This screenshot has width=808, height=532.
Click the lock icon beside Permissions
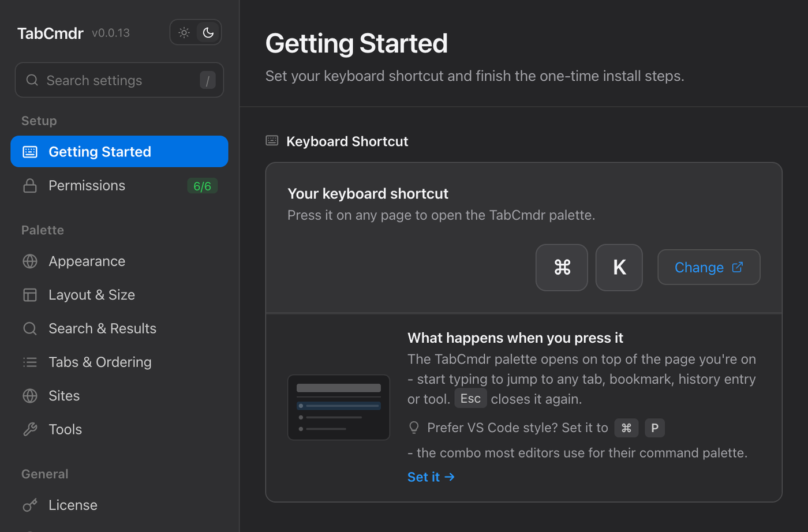(x=30, y=186)
